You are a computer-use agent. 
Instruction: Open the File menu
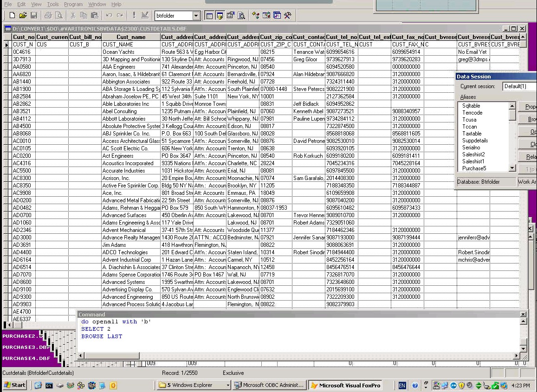pyautogui.click(x=8, y=4)
